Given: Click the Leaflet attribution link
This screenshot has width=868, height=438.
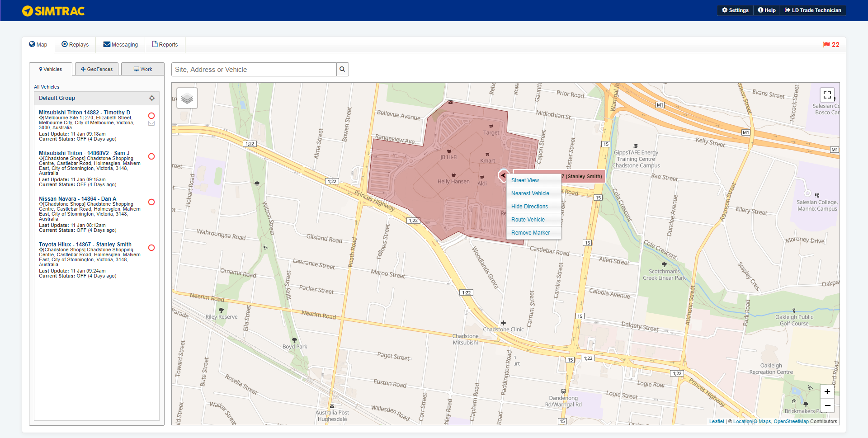Looking at the screenshot, I should click(717, 421).
